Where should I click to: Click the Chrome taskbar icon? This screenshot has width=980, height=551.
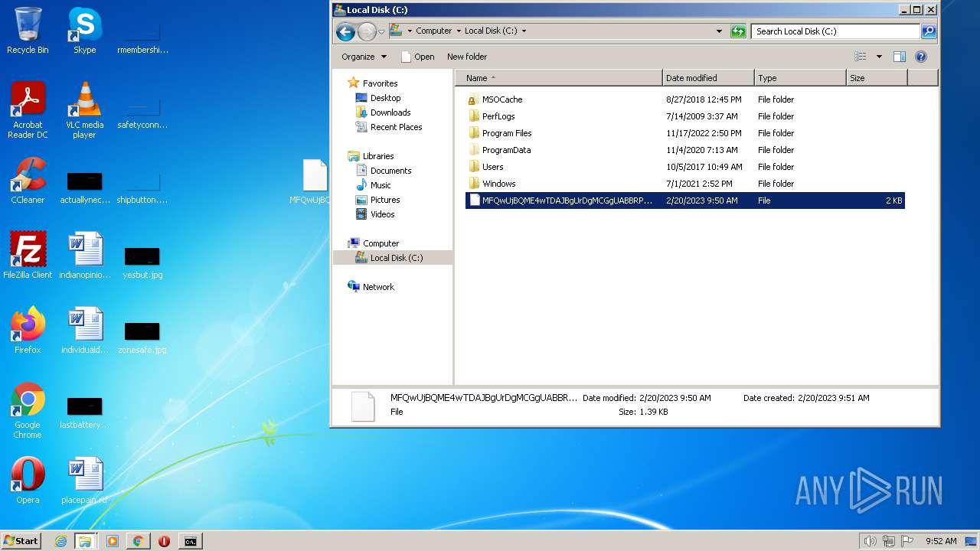[138, 541]
